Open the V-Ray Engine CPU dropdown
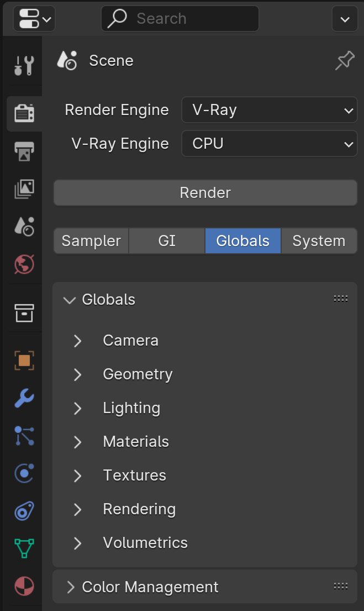Screen dimensions: 364x611 click(269, 144)
